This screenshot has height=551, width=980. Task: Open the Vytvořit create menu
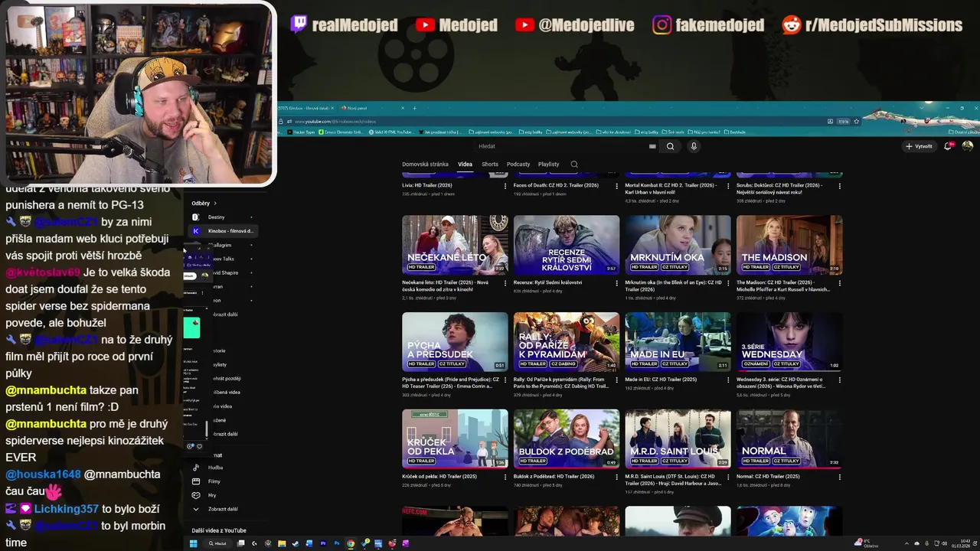919,146
